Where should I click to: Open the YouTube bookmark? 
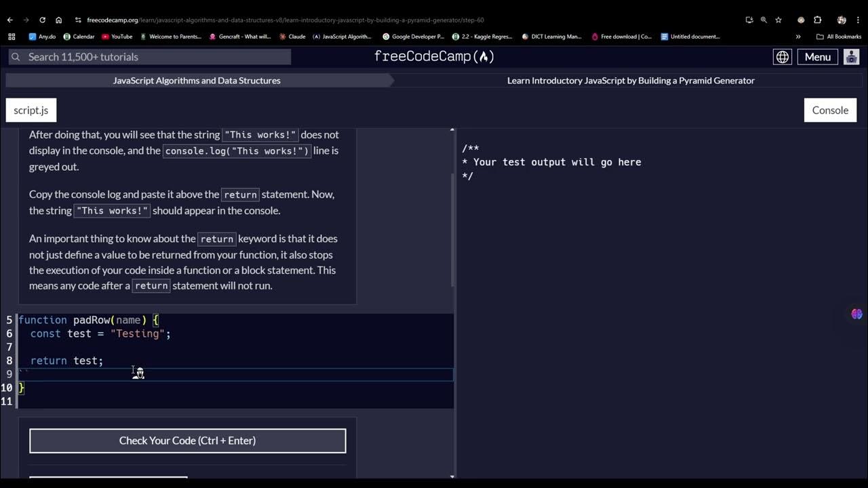pos(117,37)
